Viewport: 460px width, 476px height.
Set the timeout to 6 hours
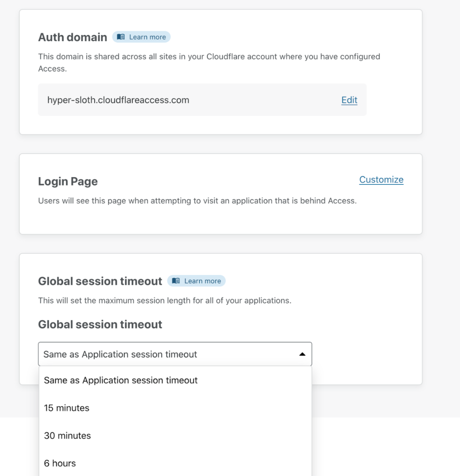tap(60, 463)
